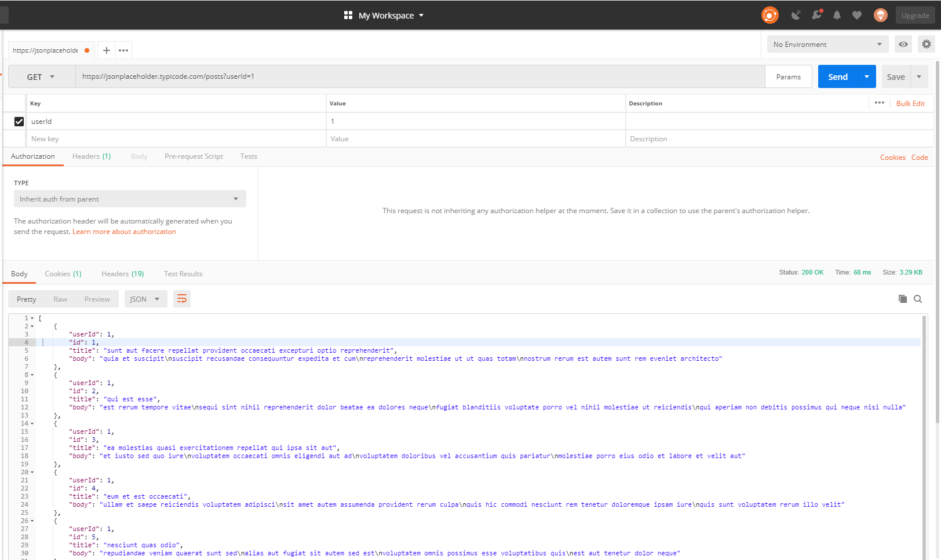Switch to the Tests tab

pyautogui.click(x=249, y=156)
